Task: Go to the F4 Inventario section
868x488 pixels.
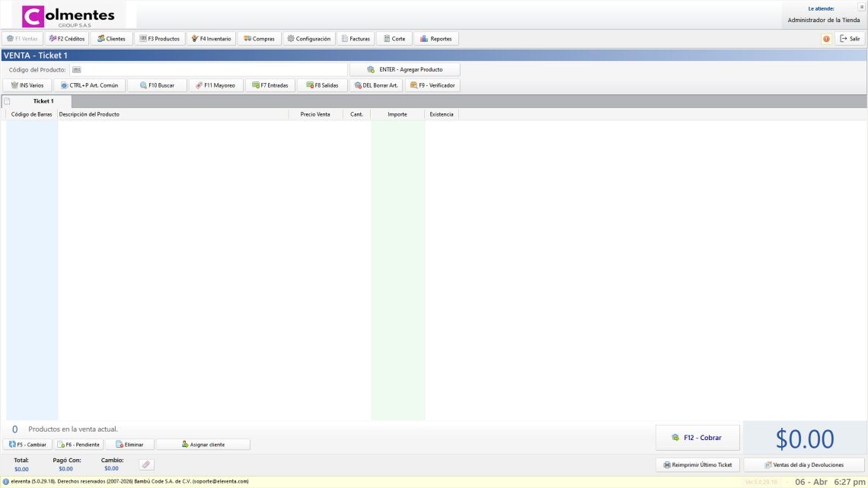Action: pyautogui.click(x=211, y=39)
